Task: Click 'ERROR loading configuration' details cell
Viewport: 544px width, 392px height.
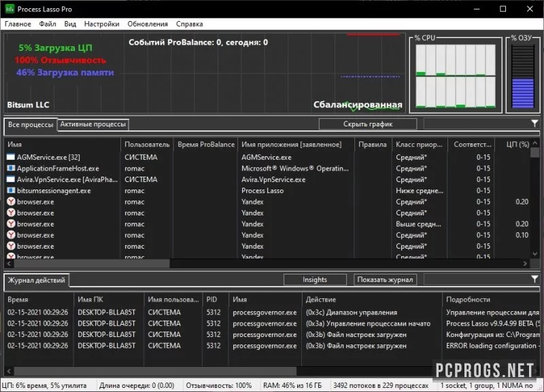Action: tap(492, 346)
